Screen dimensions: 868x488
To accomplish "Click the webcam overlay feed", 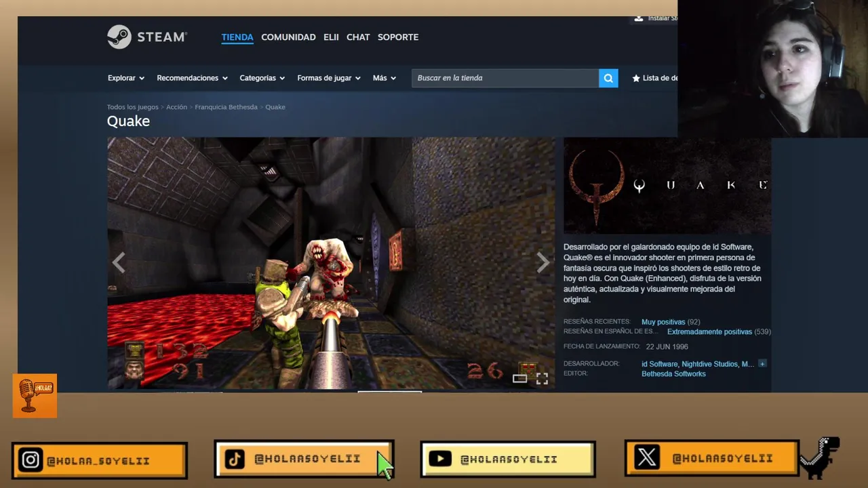I will [773, 68].
